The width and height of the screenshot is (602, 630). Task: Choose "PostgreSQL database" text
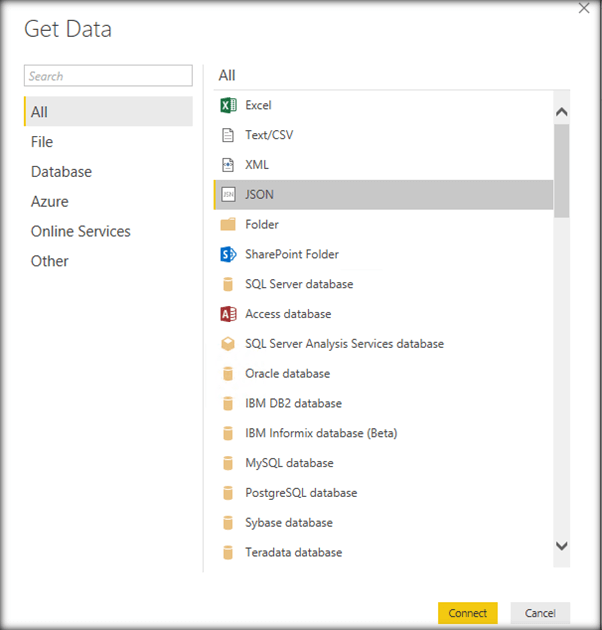click(301, 493)
